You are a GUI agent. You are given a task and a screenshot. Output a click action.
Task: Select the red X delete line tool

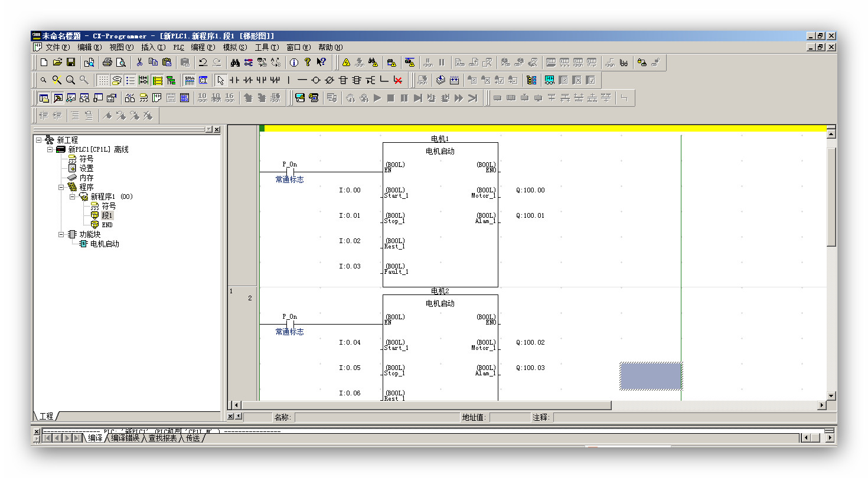398,80
